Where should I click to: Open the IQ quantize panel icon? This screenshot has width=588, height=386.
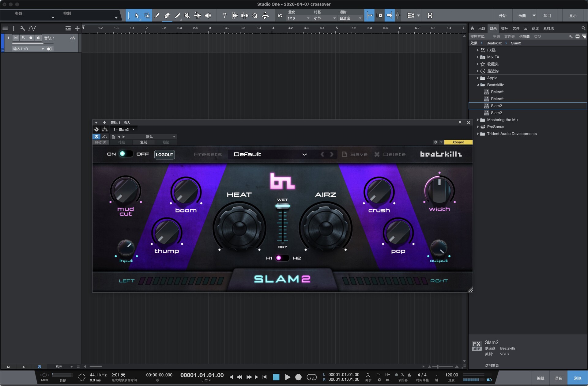pos(280,16)
